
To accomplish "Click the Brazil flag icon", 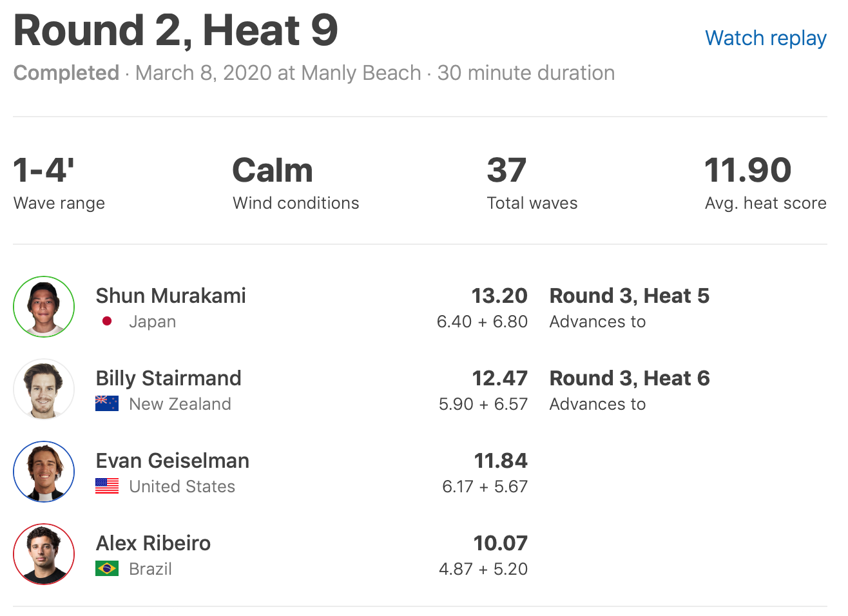I will [107, 568].
